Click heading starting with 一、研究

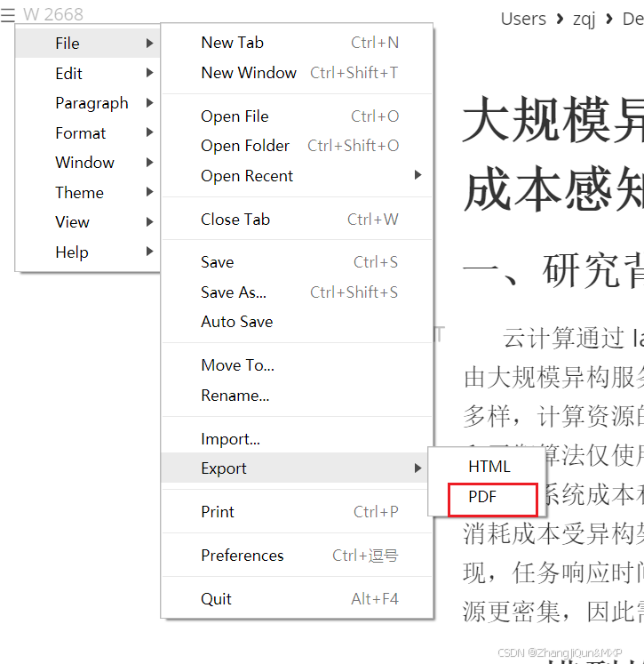553,270
